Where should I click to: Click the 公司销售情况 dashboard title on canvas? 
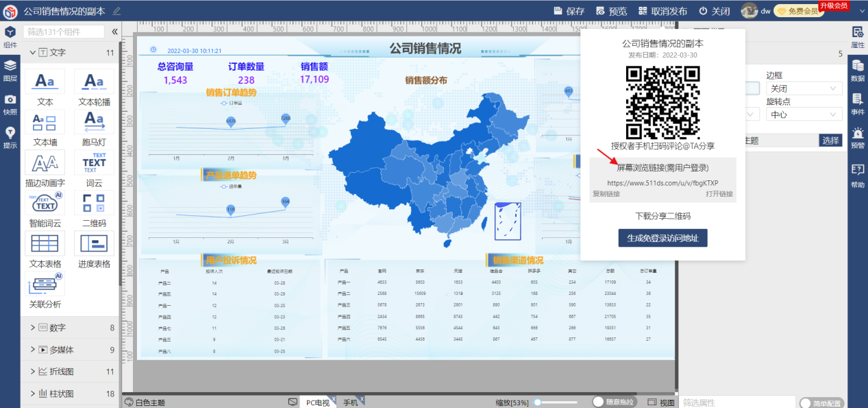[x=425, y=49]
